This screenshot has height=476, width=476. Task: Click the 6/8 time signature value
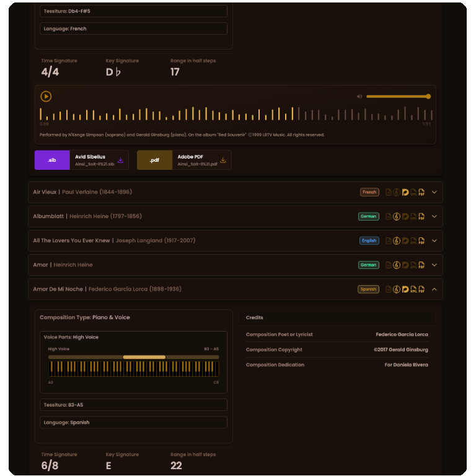[50, 465]
